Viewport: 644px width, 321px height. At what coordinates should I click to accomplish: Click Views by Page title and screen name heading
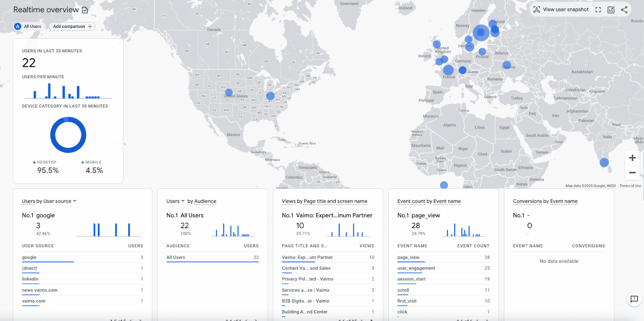coord(324,201)
